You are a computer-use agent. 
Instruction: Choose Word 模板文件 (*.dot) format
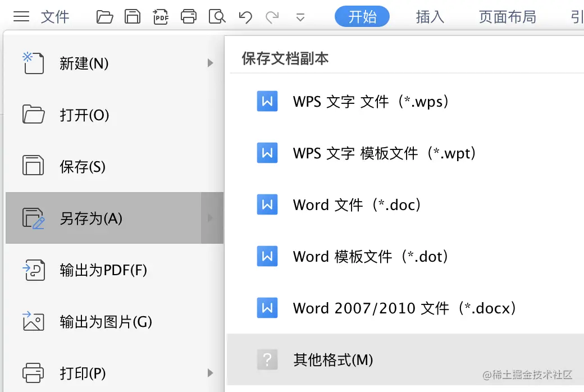(x=405, y=256)
